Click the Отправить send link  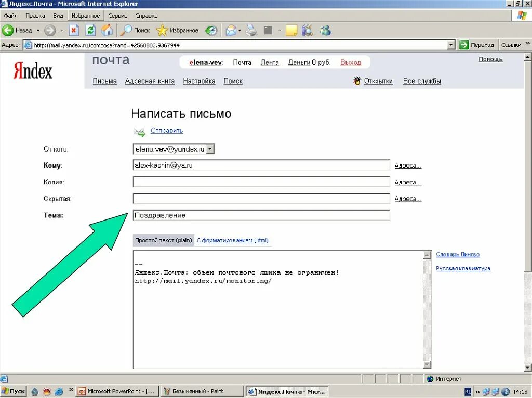click(x=167, y=131)
